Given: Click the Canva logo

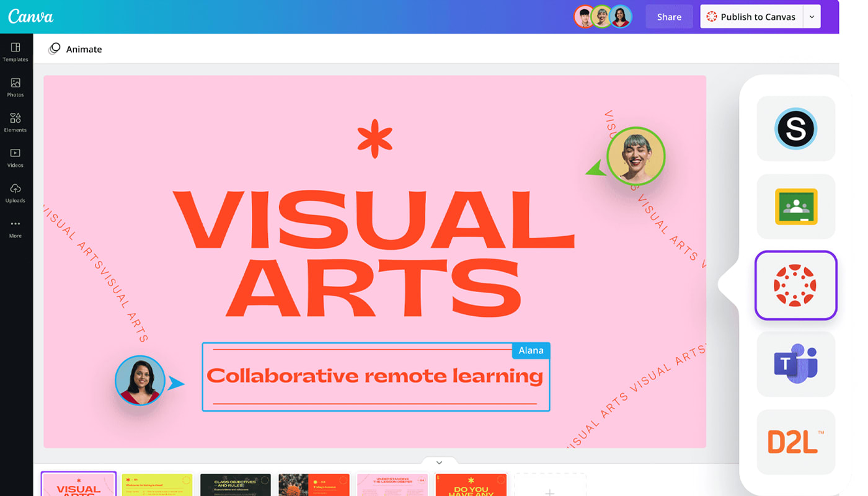Looking at the screenshot, I should (30, 17).
